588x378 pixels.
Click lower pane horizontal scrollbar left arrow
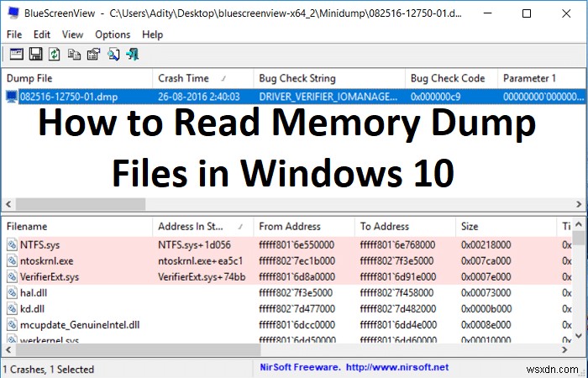point(8,349)
